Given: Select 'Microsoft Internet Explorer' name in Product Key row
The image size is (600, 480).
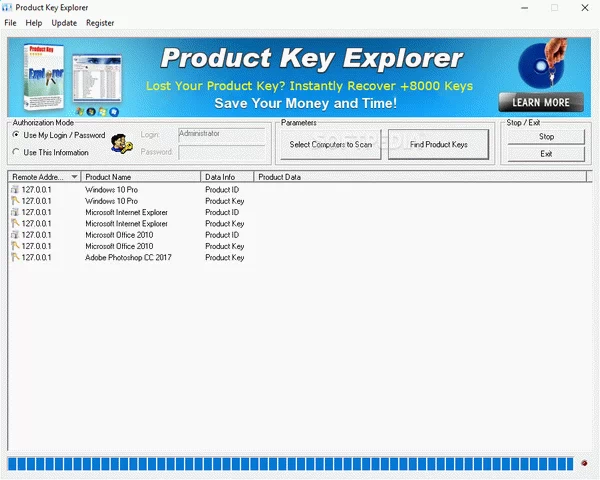Looking at the screenshot, I should (x=126, y=224).
